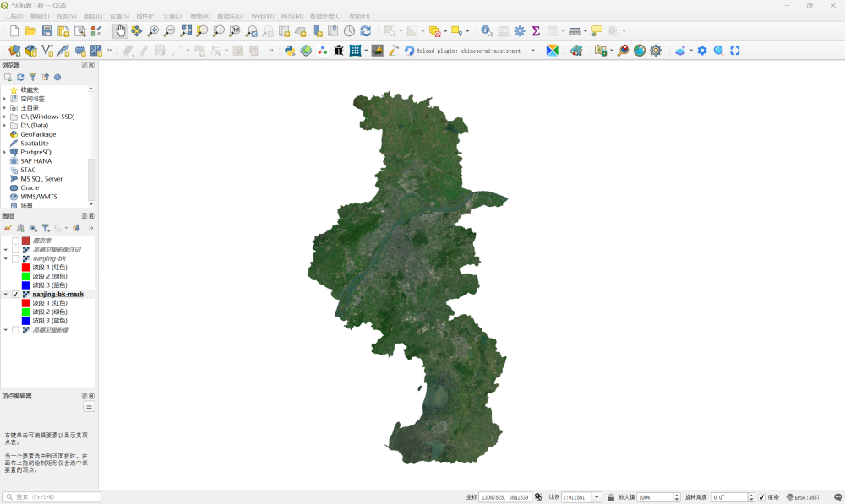Image resolution: width=845 pixels, height=504 pixels.
Task: Click the red 波段 1 swatch under nanjing-bk-mask
Action: tap(25, 303)
